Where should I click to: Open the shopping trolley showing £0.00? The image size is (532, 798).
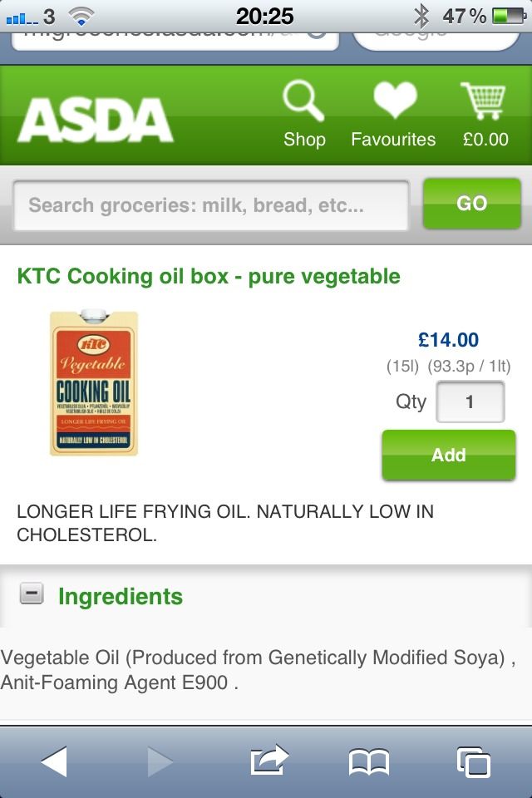(484, 101)
